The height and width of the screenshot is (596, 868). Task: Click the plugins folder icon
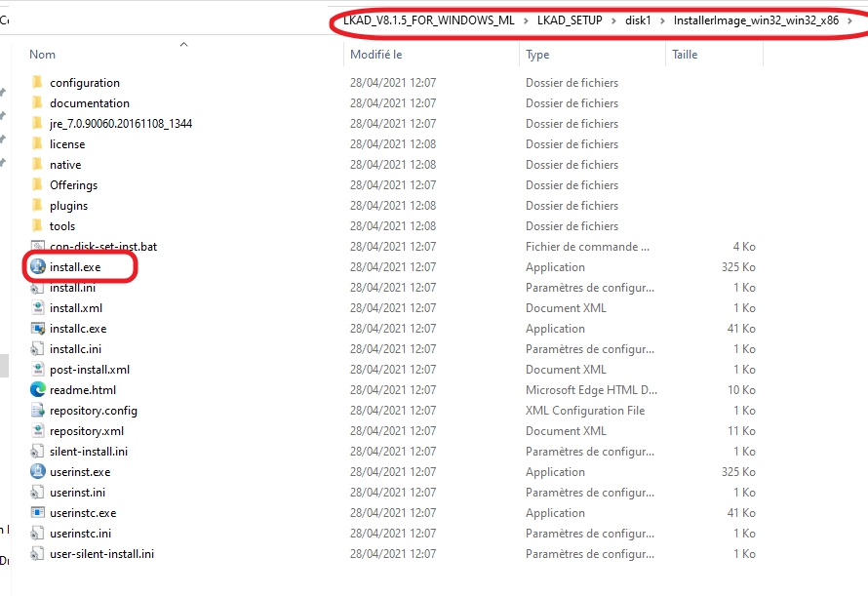point(37,206)
